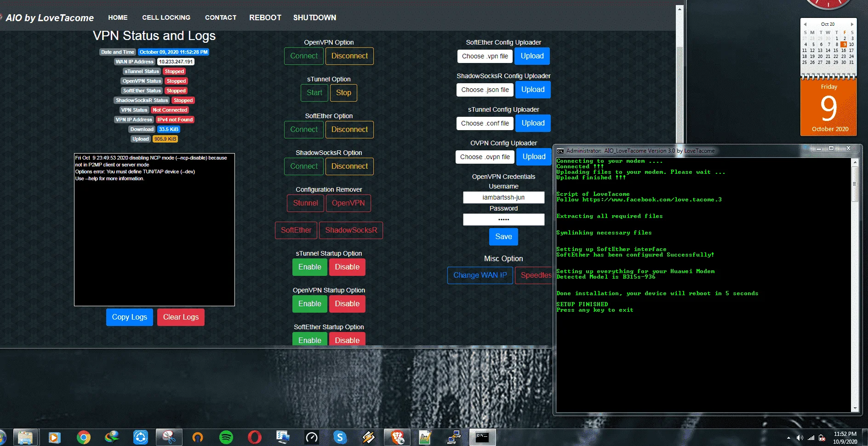
Task: Remove the OpenVPN configuration
Action: 348,203
